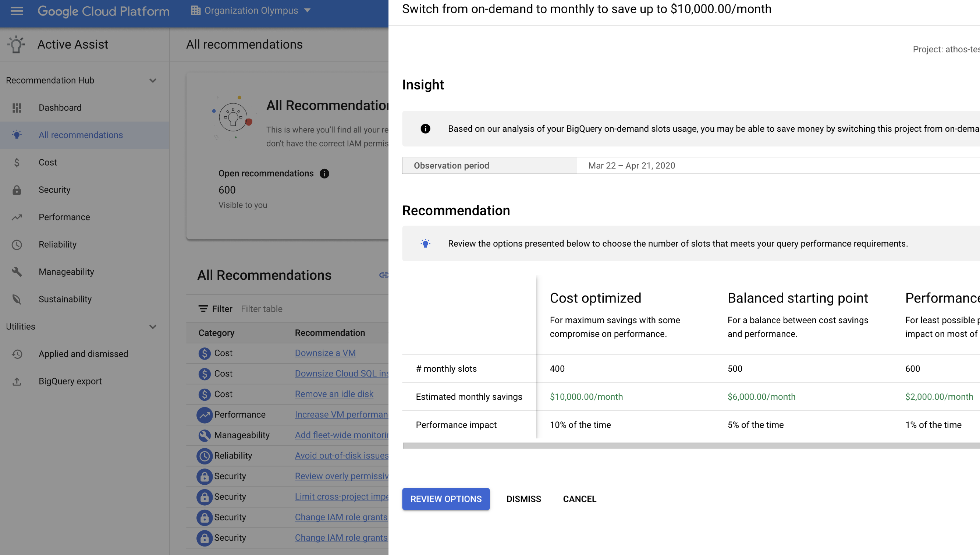Click the BigQuery export link
This screenshot has height=555, width=980.
70,381
